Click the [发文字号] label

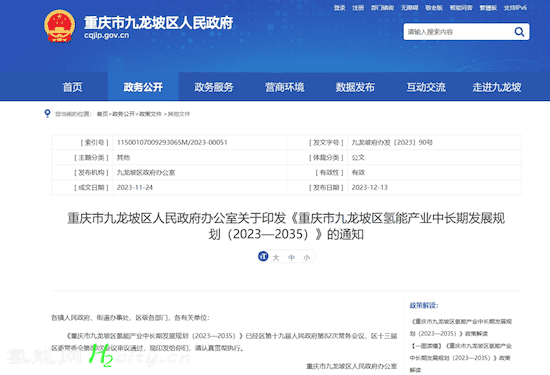326,142
